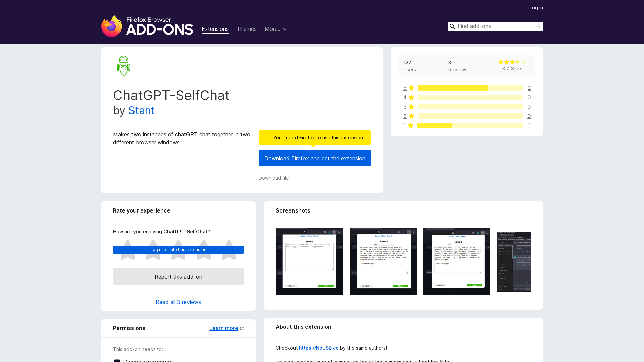This screenshot has width=644, height=362.
Task: Click the 3.7 star rating display
Action: pyautogui.click(x=512, y=62)
